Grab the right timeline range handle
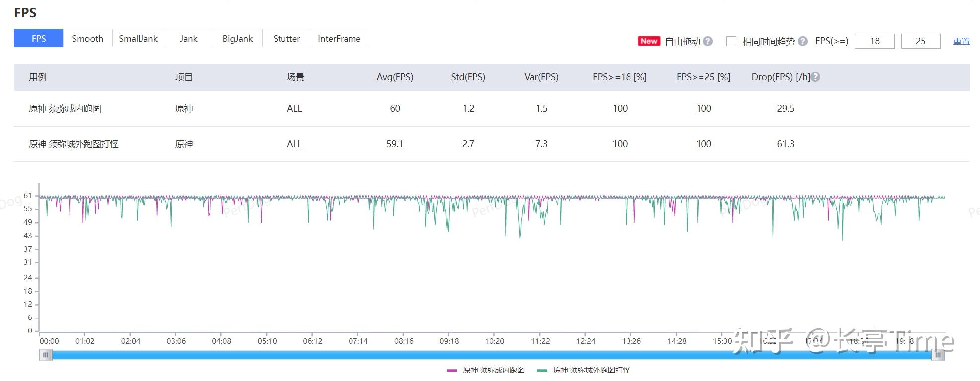980x381 pixels. 938,355
